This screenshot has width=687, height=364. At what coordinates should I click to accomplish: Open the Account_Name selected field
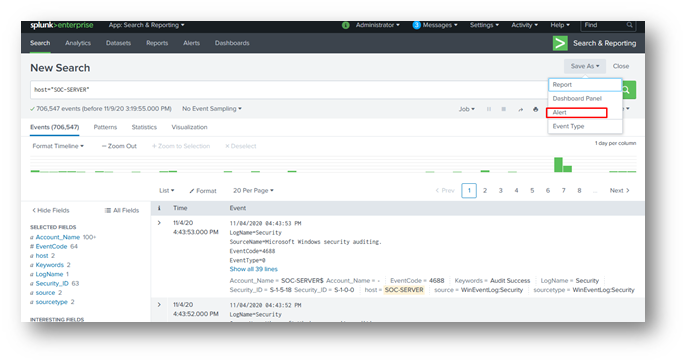pos(58,237)
